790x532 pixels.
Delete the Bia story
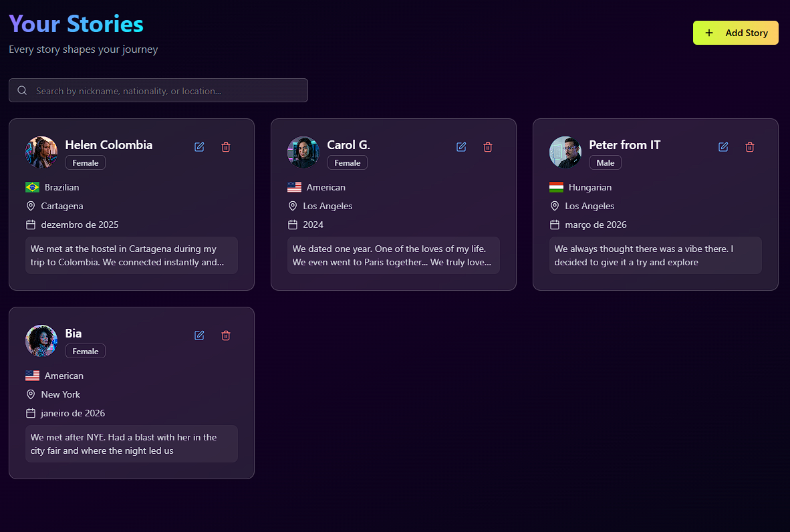226,336
